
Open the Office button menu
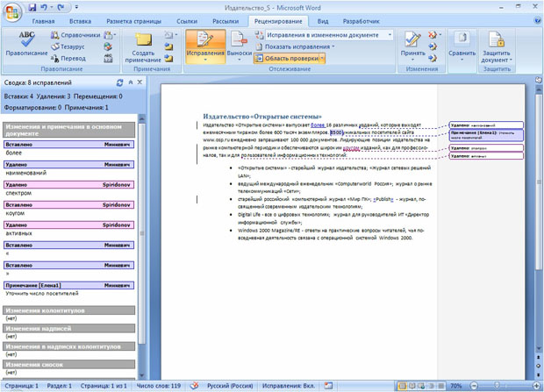[x=12, y=13]
